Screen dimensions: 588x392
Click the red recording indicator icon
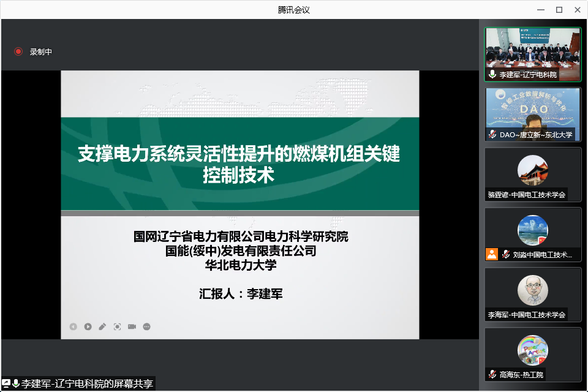[x=18, y=52]
